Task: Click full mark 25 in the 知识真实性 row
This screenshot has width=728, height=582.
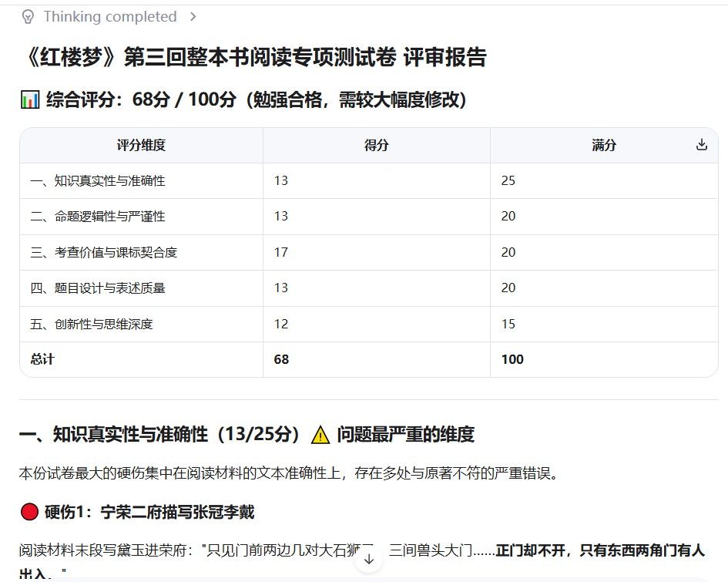Action: (508, 180)
